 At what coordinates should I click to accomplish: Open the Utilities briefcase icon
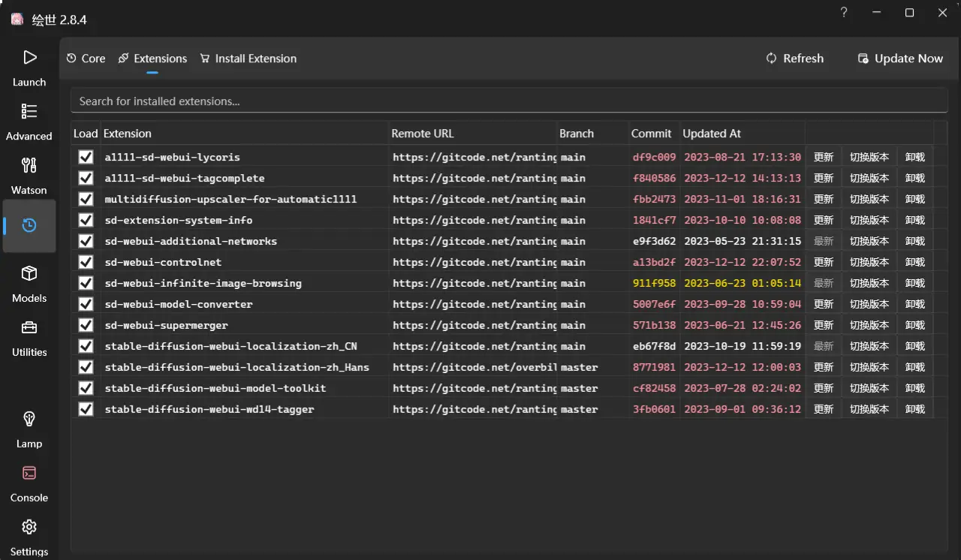tap(29, 327)
